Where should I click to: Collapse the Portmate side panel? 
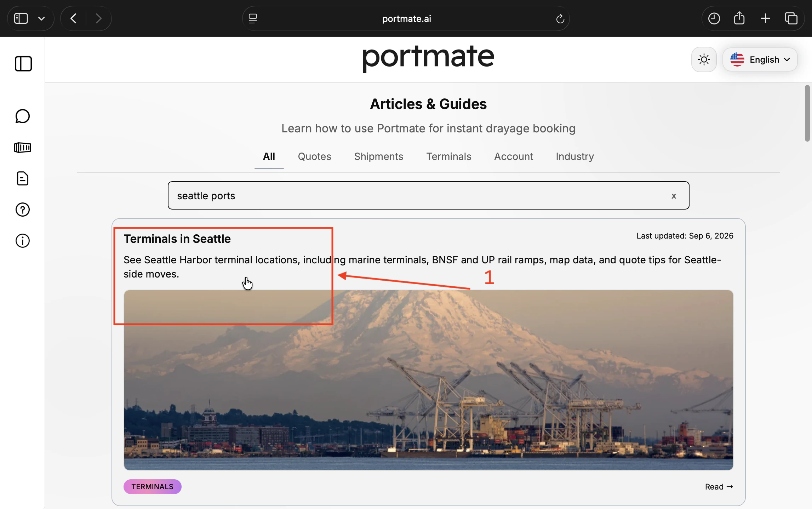23,64
